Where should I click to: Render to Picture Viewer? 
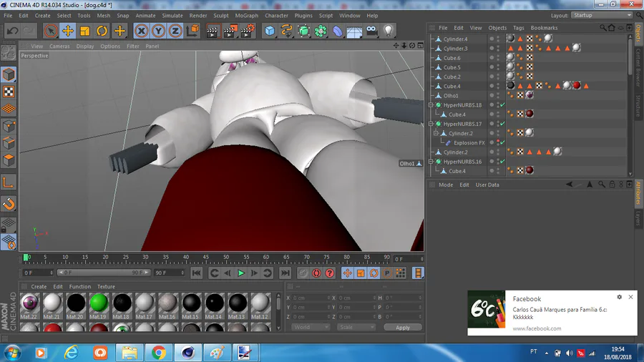coord(230,31)
